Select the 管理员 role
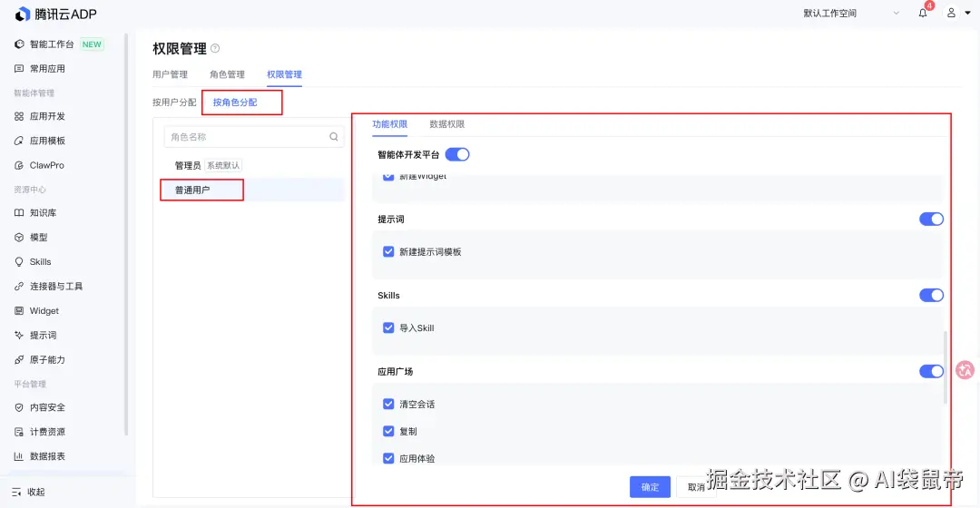 (188, 166)
